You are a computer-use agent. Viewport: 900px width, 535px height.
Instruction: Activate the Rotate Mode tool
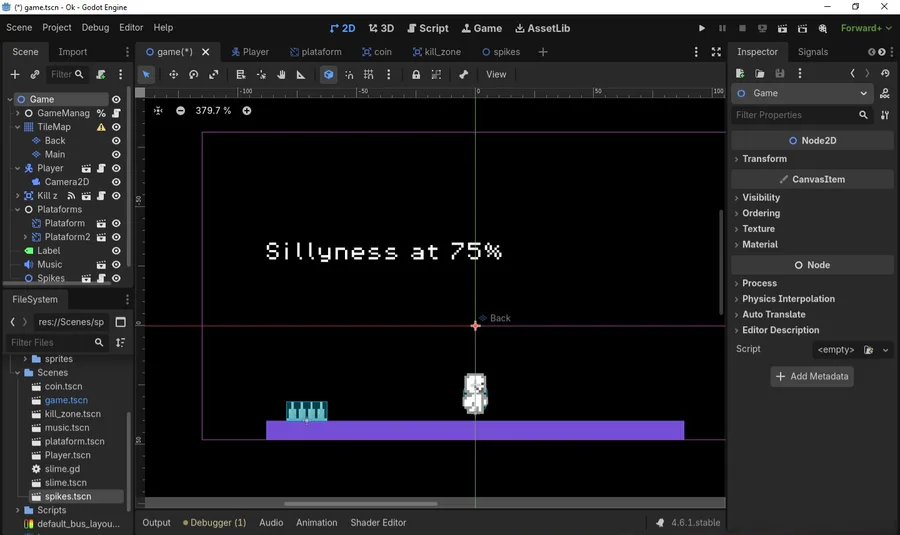[193, 75]
